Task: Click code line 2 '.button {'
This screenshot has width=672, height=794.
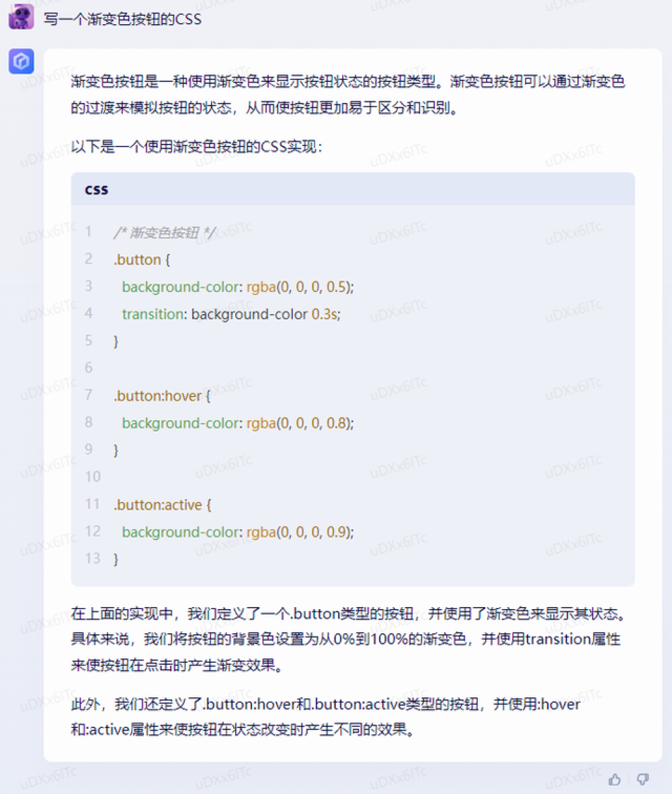Action: coord(142,260)
